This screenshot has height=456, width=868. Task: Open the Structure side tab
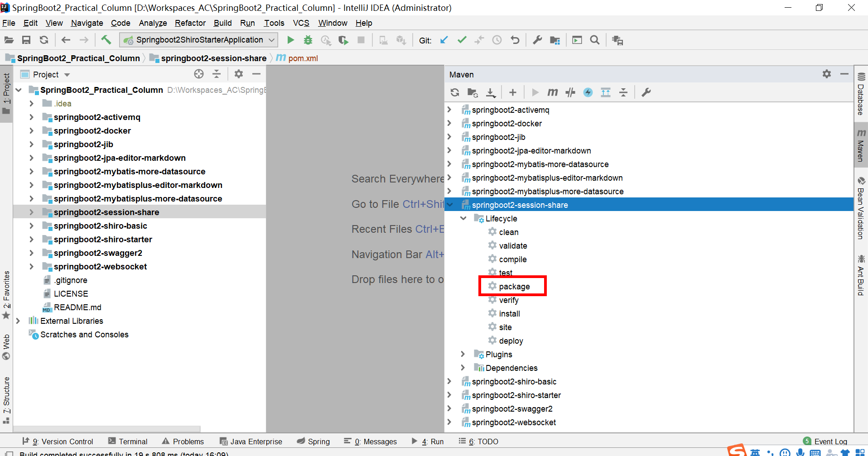tap(6, 400)
